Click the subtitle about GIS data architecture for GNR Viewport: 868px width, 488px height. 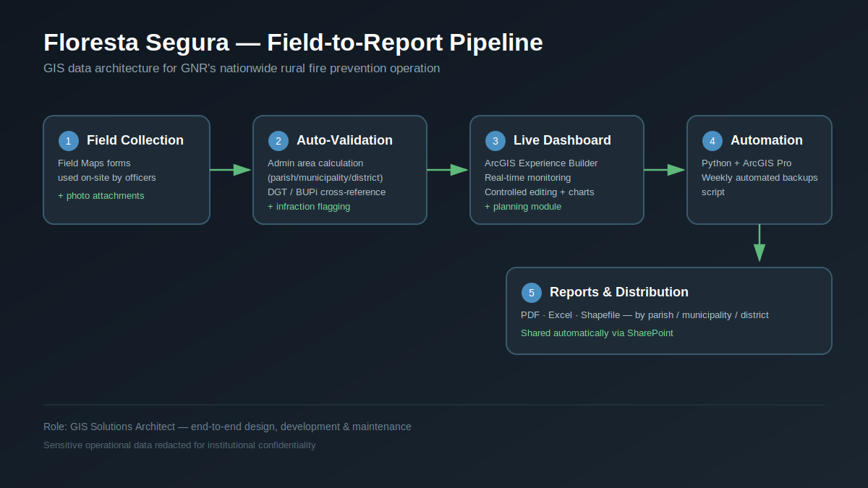242,69
